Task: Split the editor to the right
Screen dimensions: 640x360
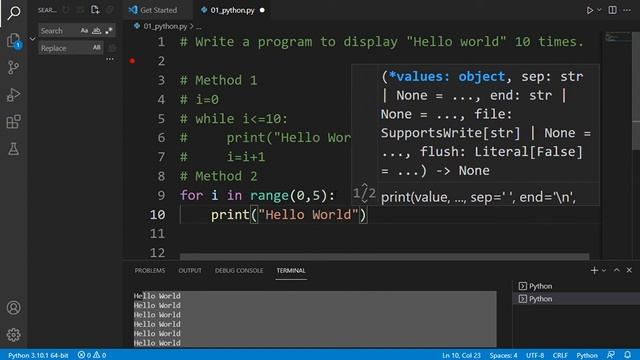Action: pos(613,10)
